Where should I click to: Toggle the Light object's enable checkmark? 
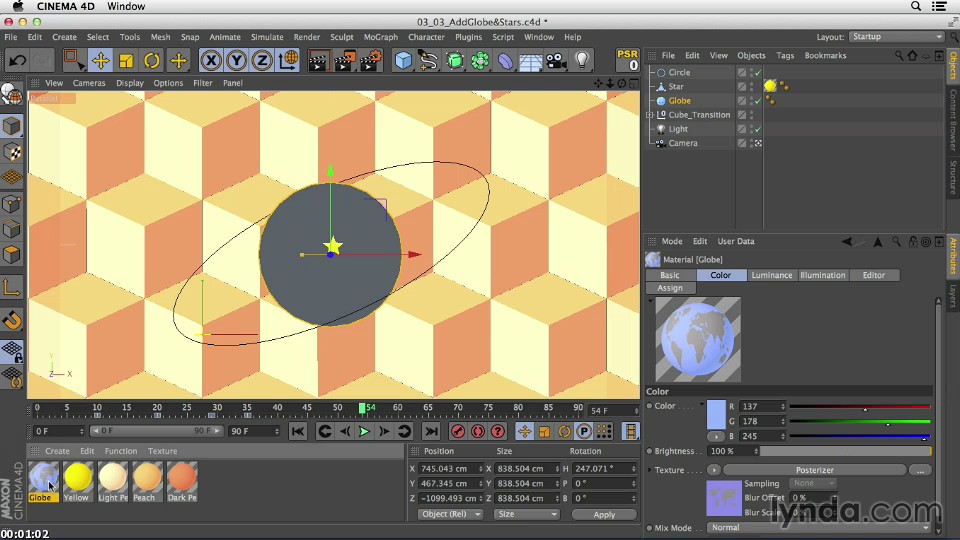point(758,129)
